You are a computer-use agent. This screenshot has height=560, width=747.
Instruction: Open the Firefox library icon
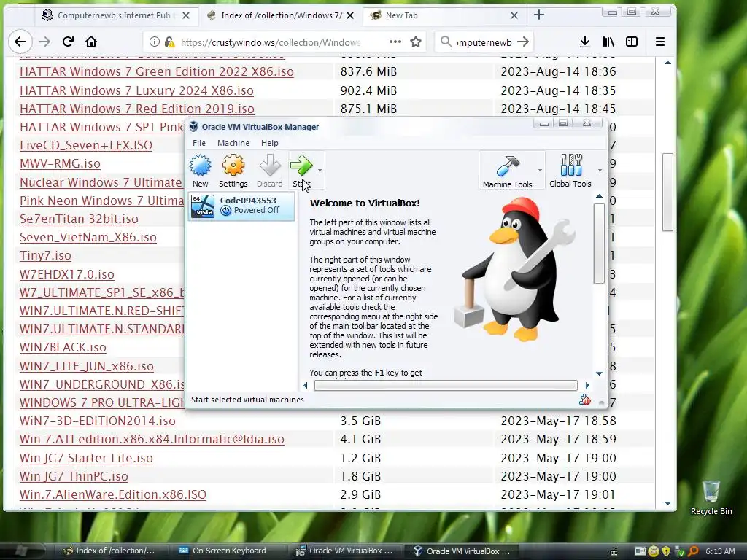608,42
